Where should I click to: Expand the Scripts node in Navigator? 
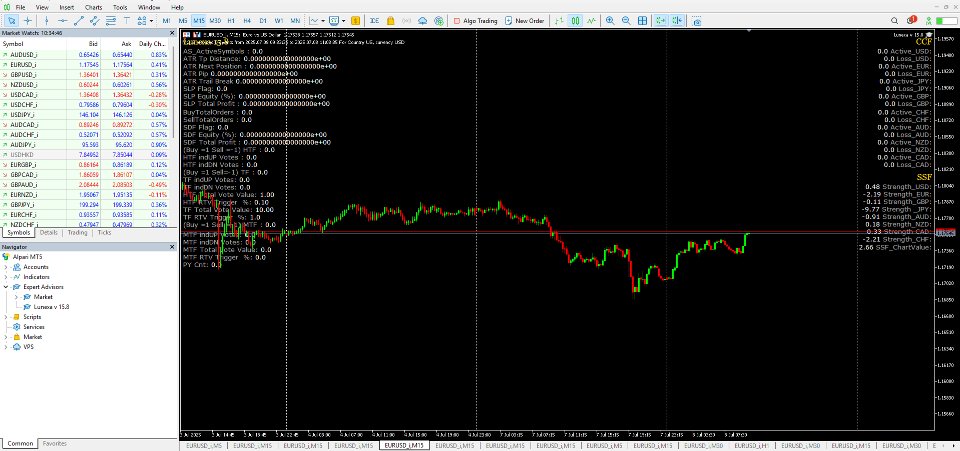coord(7,317)
